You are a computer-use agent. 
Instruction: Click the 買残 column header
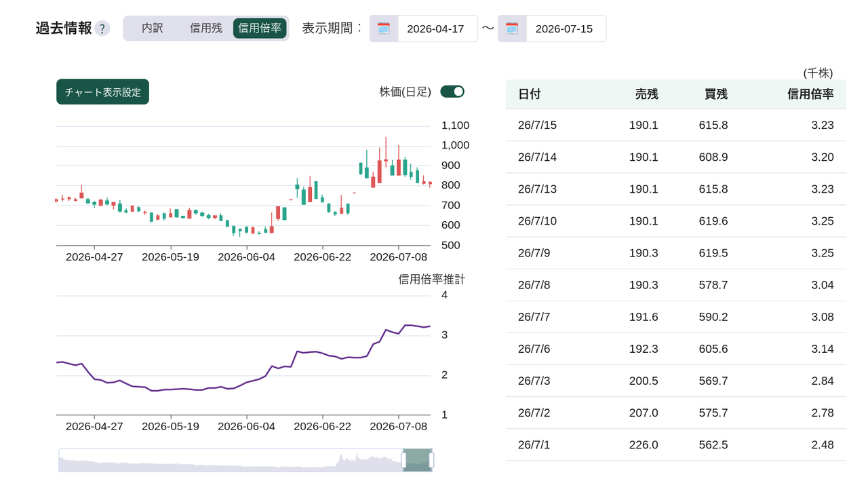coord(716,94)
